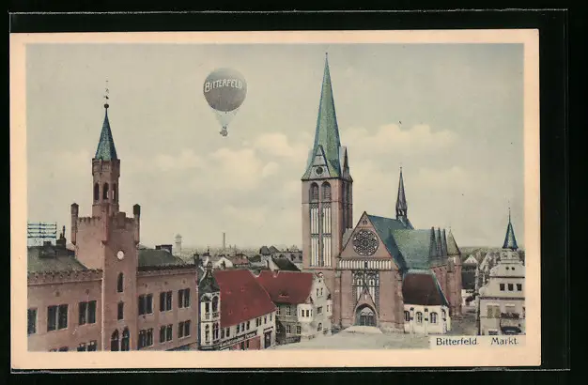Click the Bitterfeld hot air balloon

(x=224, y=89)
